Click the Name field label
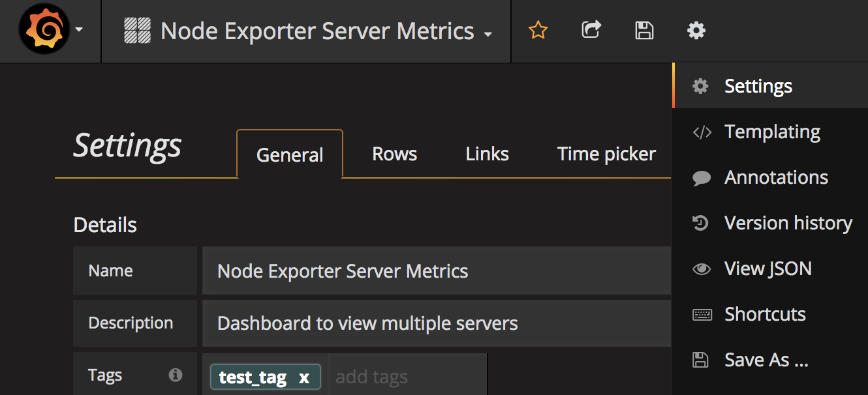This screenshot has height=395, width=868. click(x=110, y=271)
